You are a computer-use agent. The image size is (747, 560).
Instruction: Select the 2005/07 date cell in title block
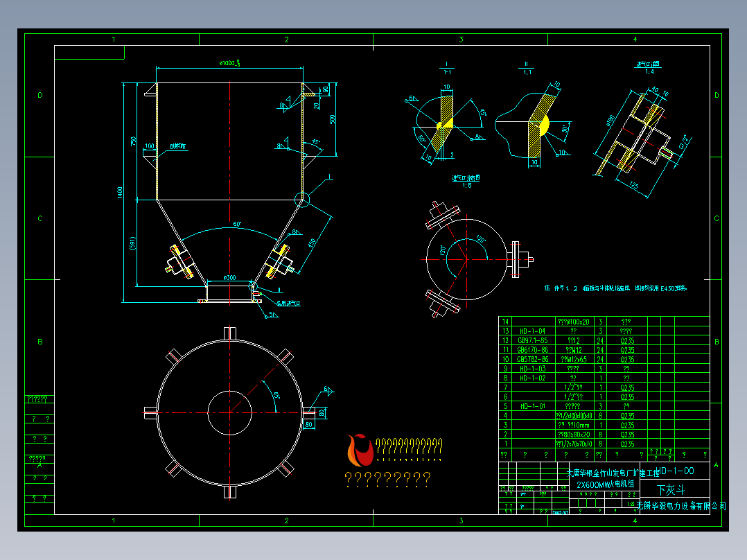click(x=560, y=512)
